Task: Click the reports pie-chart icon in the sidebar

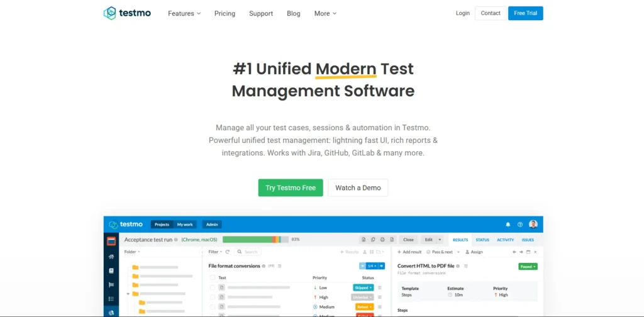Action: pos(111,313)
